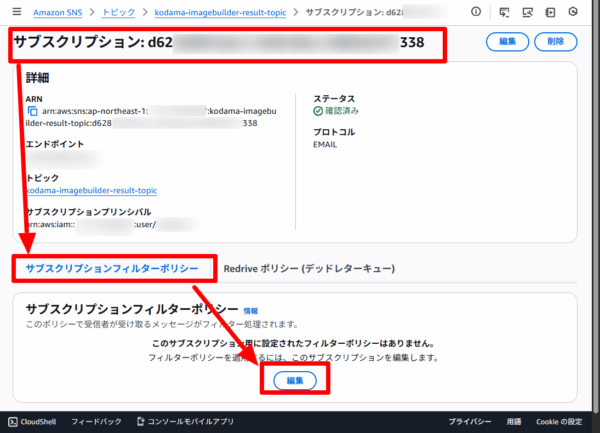This screenshot has height=433, width=600.
Task: Click the 編集 button in the filter policy panel
Action: coord(295,381)
